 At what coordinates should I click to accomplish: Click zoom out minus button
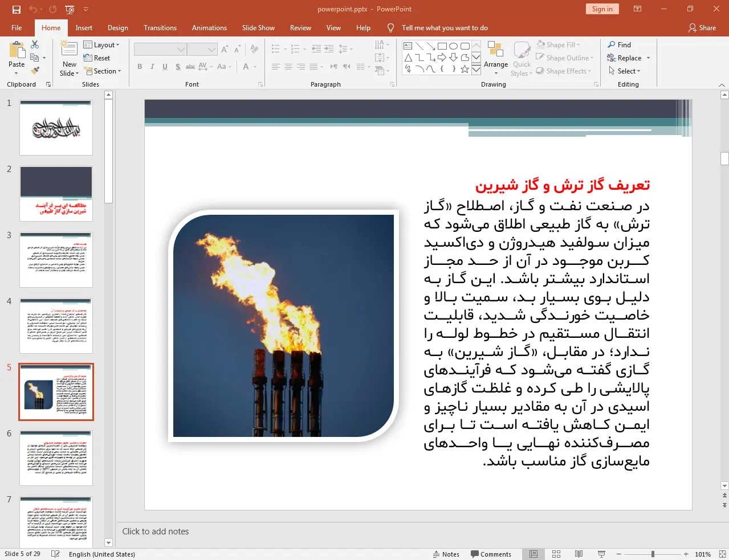pos(619,554)
